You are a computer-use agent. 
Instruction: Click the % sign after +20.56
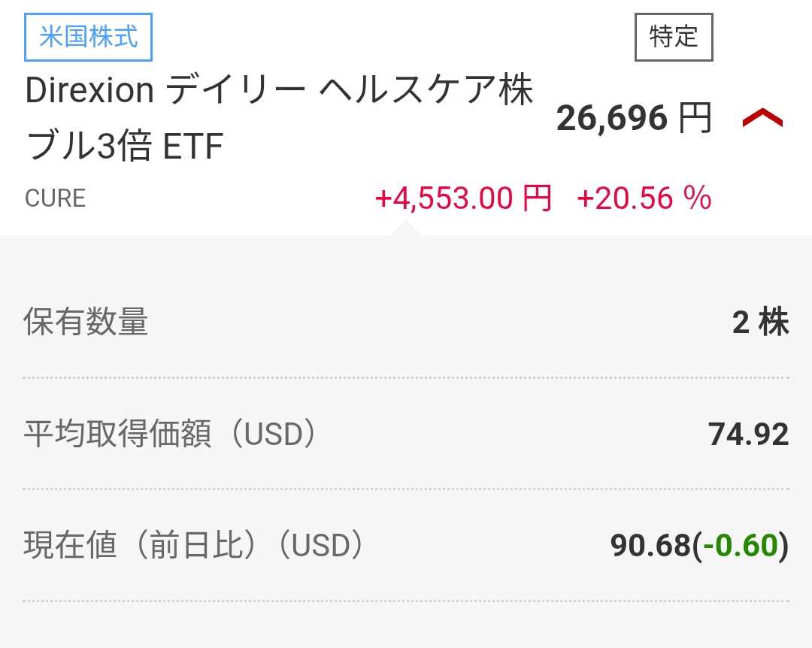697,198
